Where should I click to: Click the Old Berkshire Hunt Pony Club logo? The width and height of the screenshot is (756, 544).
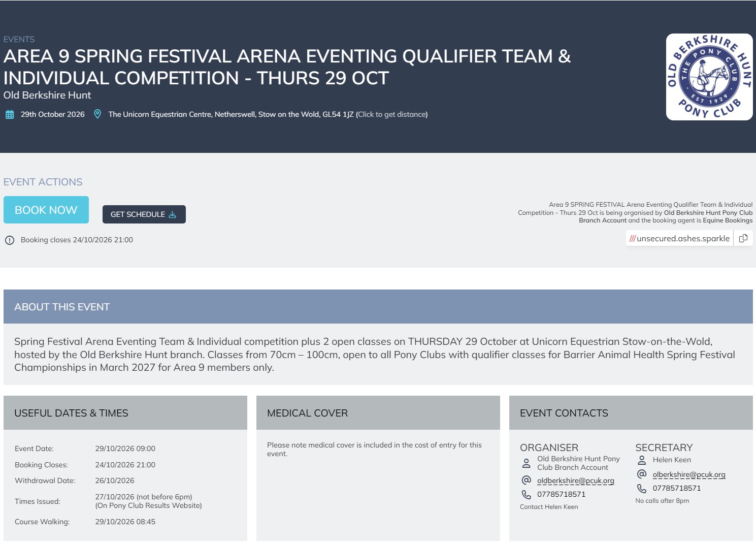click(709, 77)
